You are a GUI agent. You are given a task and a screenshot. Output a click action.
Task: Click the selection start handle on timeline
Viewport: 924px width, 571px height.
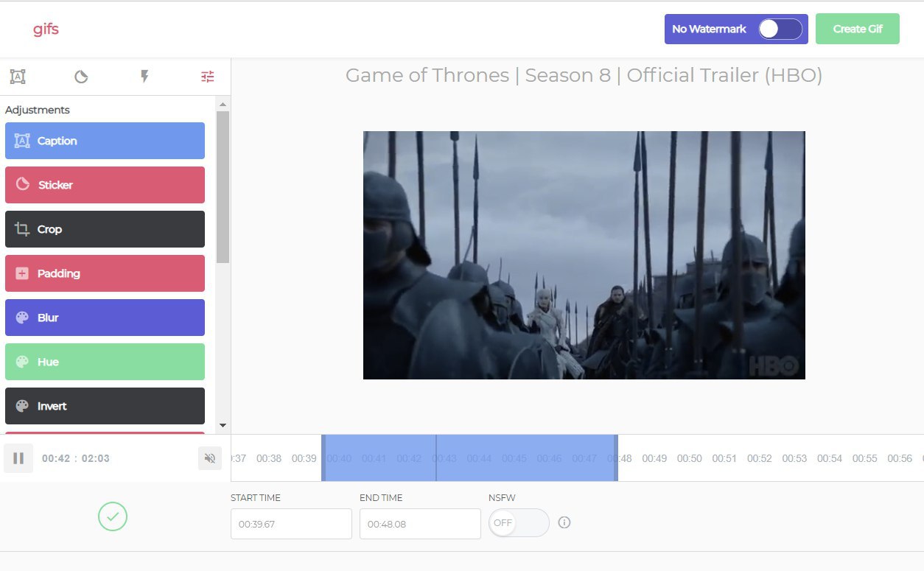click(323, 458)
